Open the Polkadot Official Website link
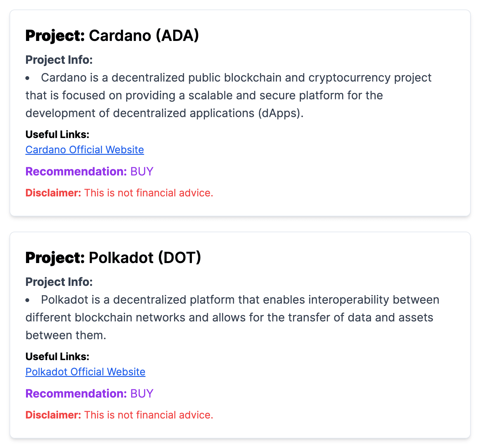The width and height of the screenshot is (479, 448). pyautogui.click(x=85, y=372)
